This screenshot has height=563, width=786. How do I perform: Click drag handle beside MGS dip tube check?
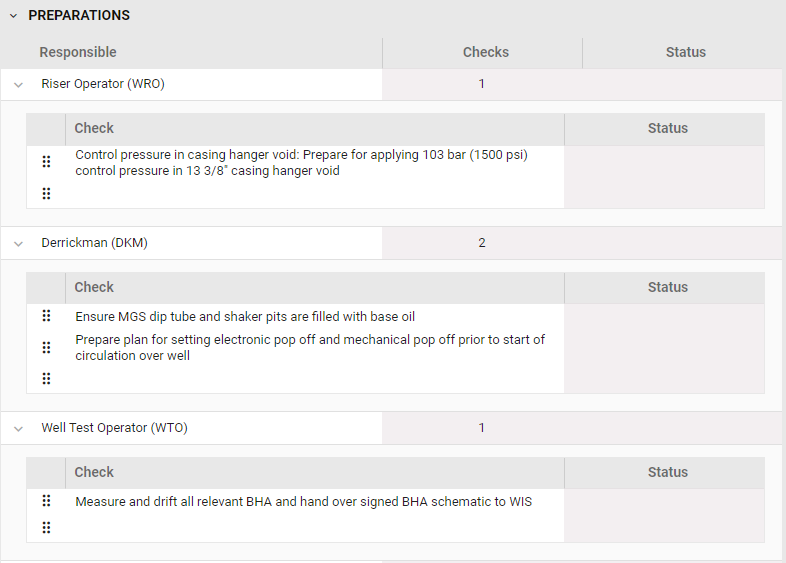(x=46, y=316)
